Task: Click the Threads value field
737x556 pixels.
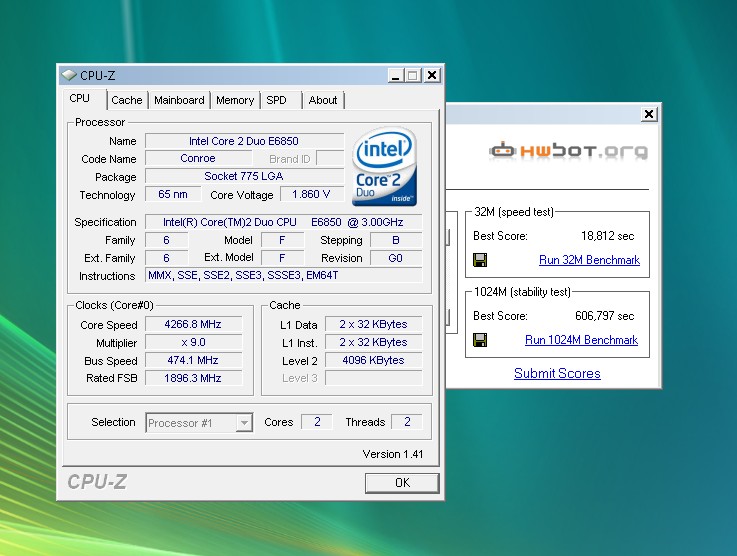Action: 407,422
